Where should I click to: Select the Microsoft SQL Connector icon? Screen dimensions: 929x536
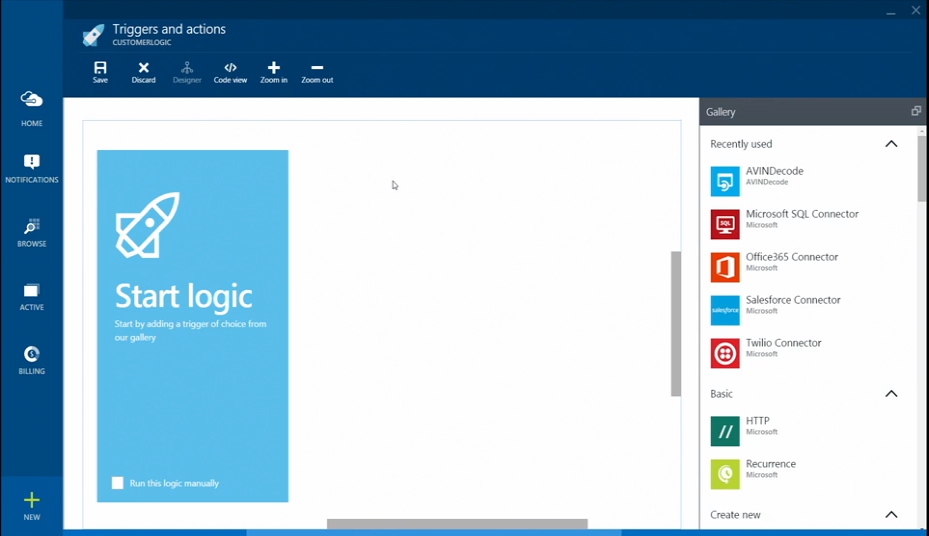pyautogui.click(x=725, y=224)
